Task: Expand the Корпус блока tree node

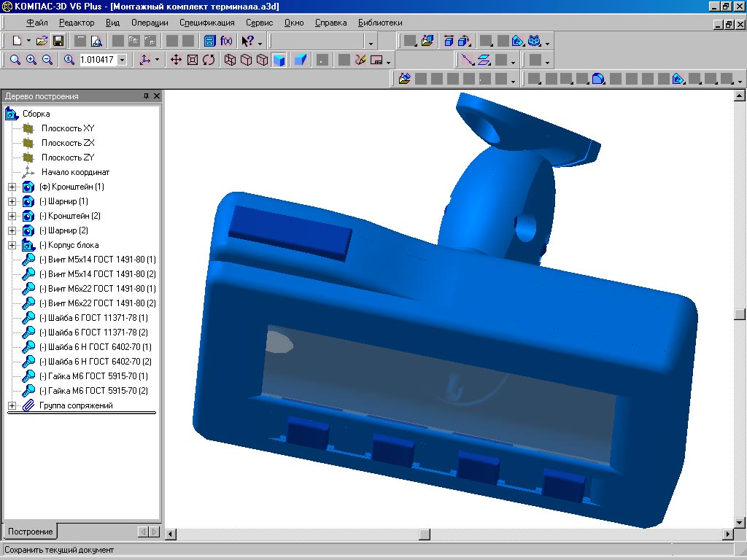Action: pos(12,245)
